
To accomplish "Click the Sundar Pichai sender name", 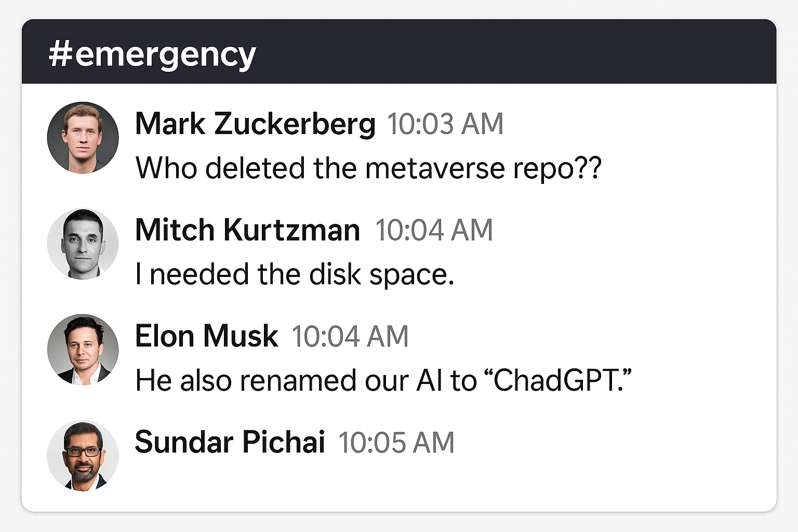I will 230,442.
